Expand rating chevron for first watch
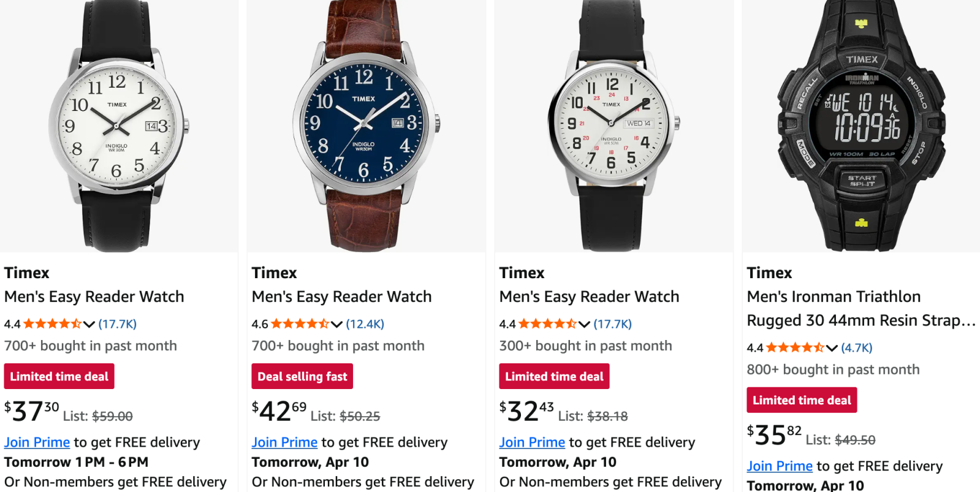This screenshot has width=980, height=492. 89,324
